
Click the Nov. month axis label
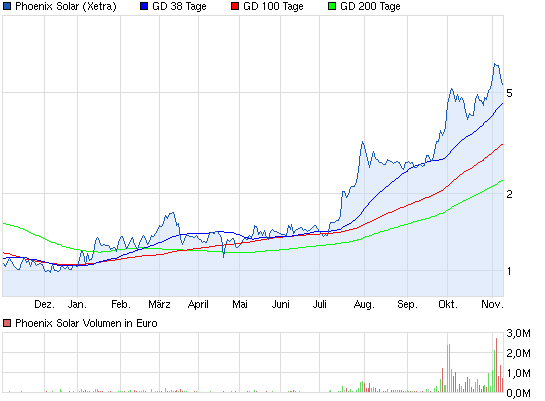tap(492, 304)
